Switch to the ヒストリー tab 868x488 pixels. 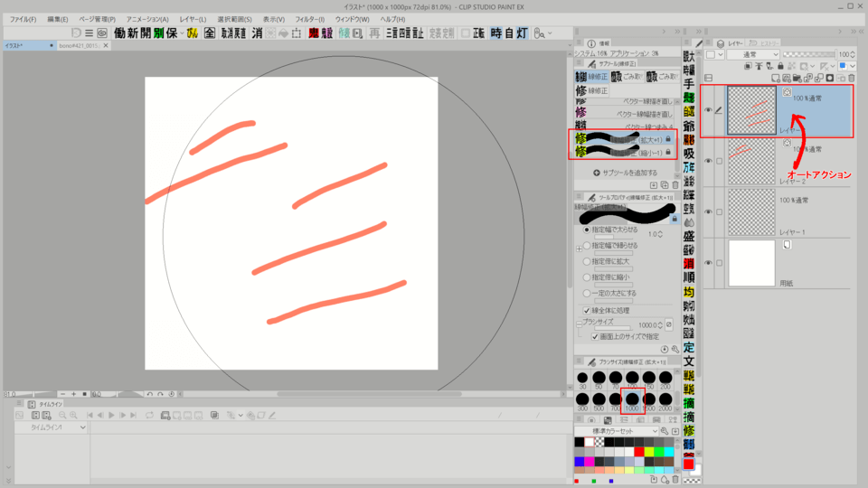pyautogui.click(x=768, y=42)
